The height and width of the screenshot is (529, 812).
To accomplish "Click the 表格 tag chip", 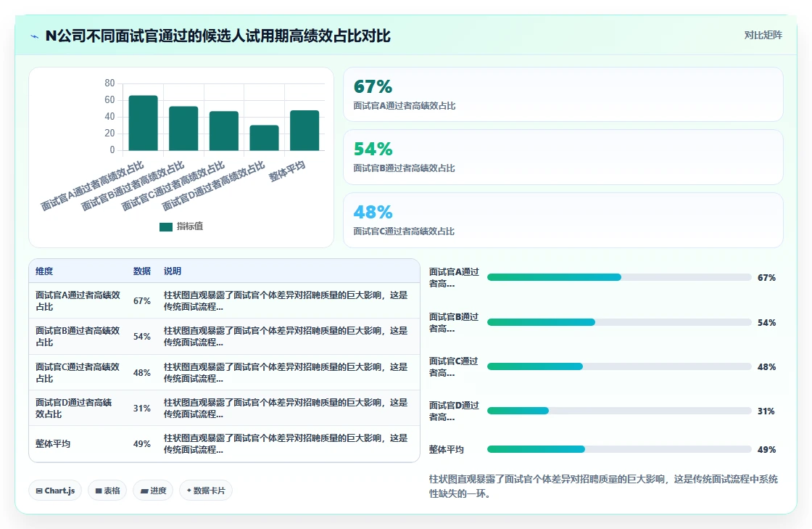I will (x=107, y=491).
